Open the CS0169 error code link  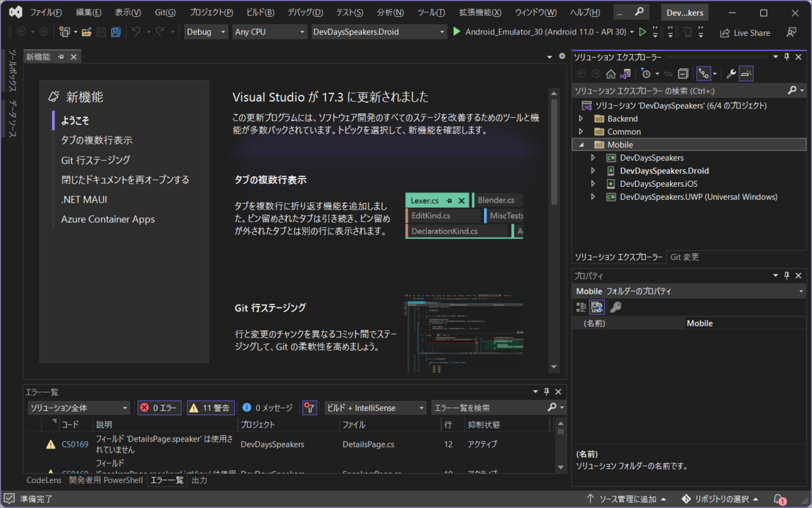pyautogui.click(x=75, y=444)
